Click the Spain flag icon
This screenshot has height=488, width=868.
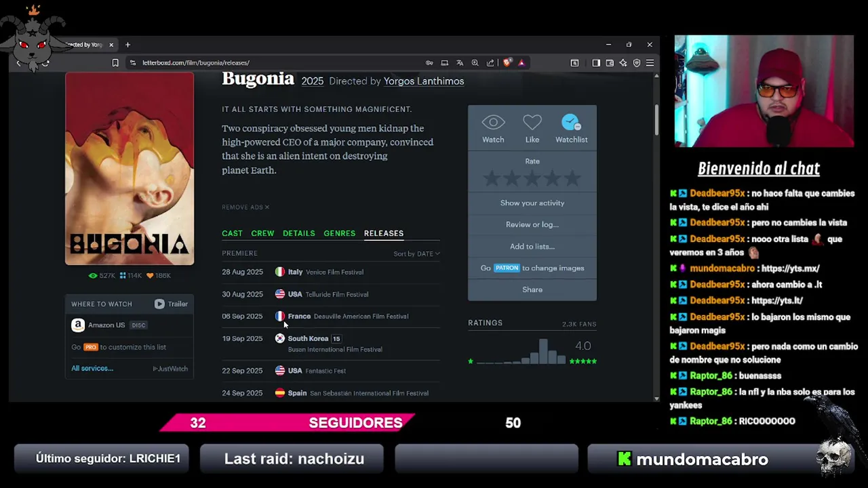[279, 393]
